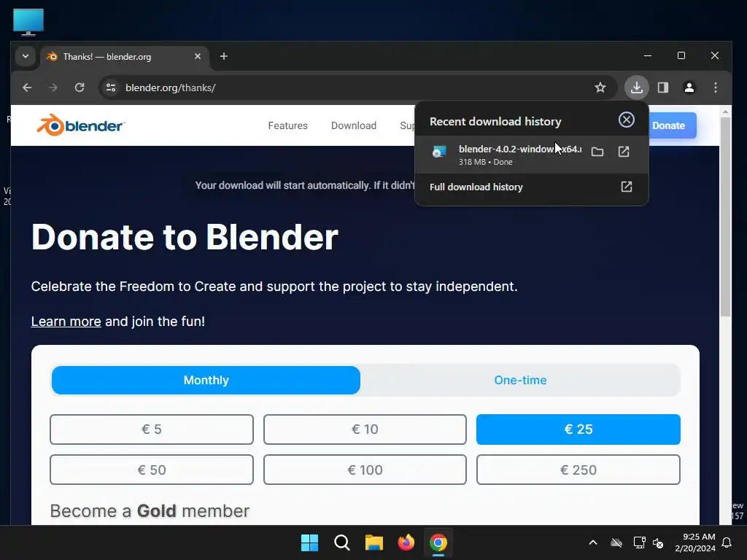
Task: Click the grayed forward arrow button
Action: pos(53,87)
